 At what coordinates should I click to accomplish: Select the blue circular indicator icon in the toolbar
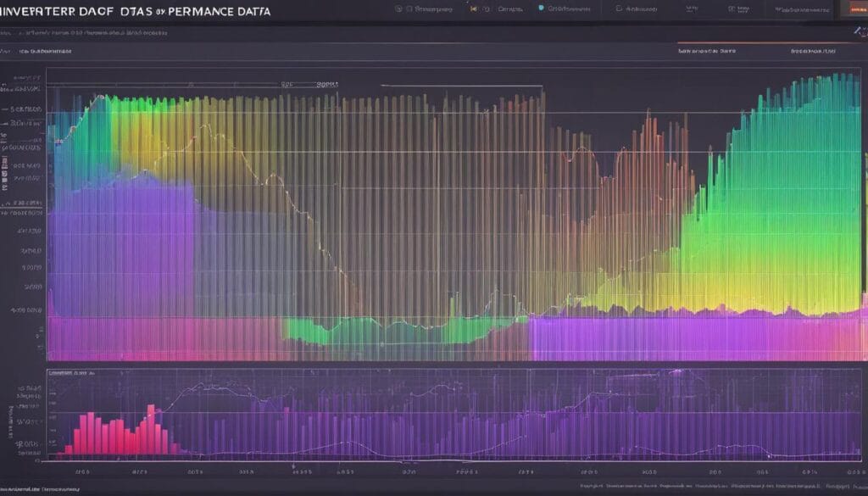coord(541,7)
